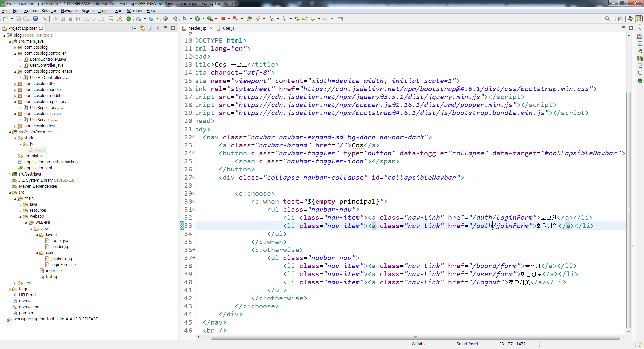Close the header.jsp editor tab
Image resolution: width=644 pixels, height=349 pixels.
(x=211, y=28)
